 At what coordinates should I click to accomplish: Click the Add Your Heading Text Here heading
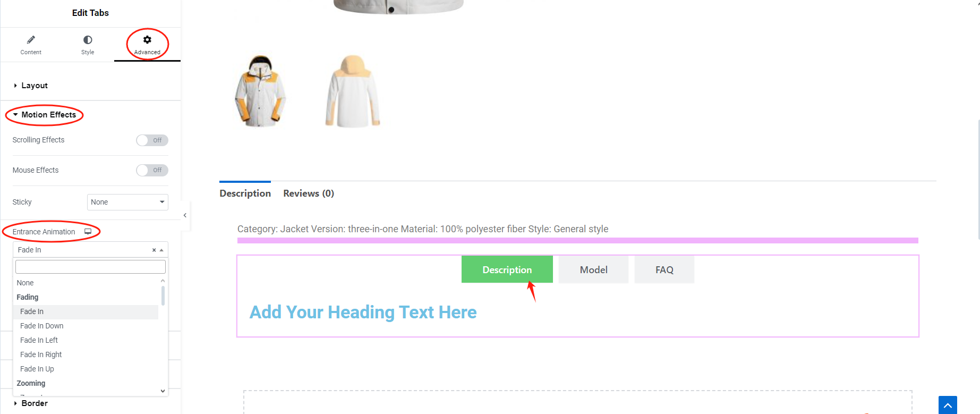point(363,312)
